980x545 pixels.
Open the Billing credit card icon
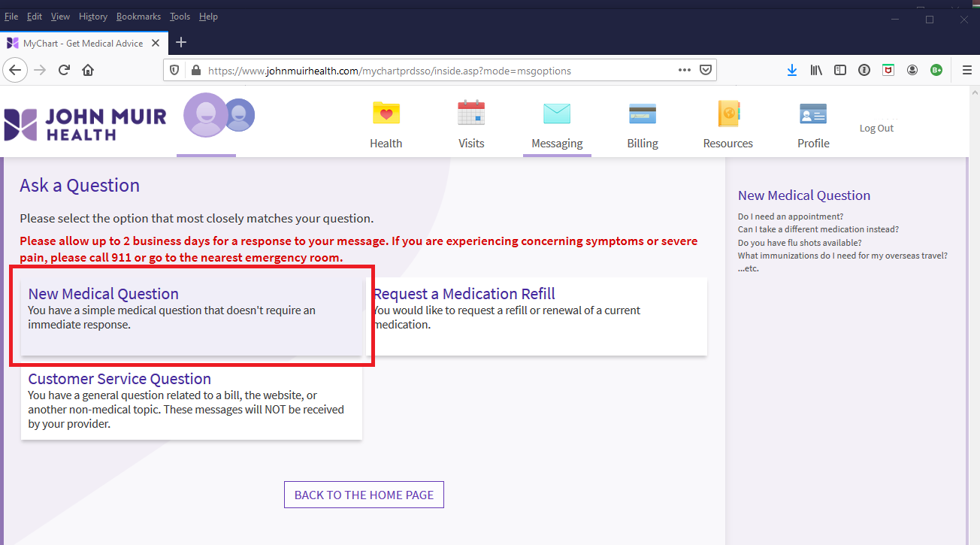(643, 114)
